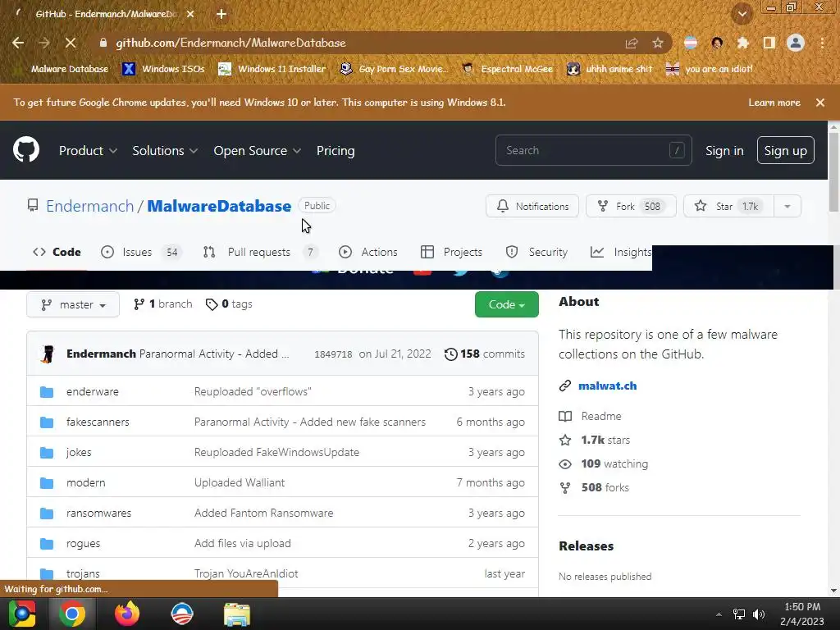The image size is (840, 630).
Task: Expand the Open Source dropdown
Action: (x=257, y=151)
